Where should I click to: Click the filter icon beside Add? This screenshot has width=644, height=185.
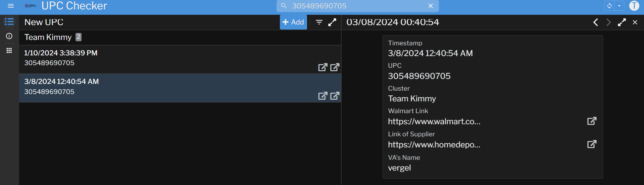coord(319,22)
